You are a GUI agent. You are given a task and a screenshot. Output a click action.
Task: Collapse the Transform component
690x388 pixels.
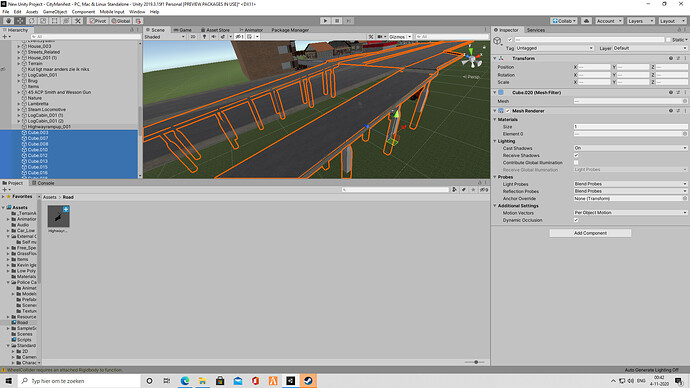[495, 59]
